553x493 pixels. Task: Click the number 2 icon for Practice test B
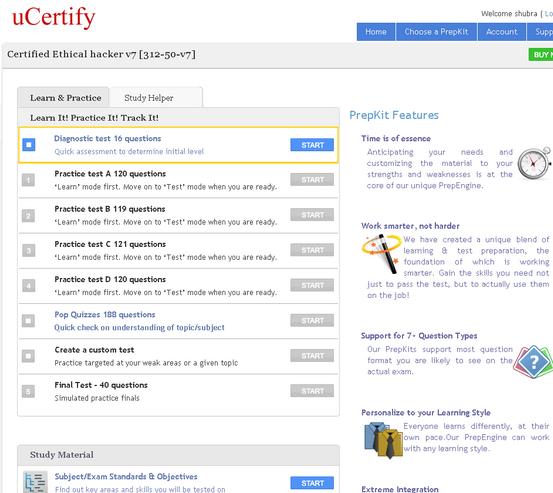click(28, 215)
